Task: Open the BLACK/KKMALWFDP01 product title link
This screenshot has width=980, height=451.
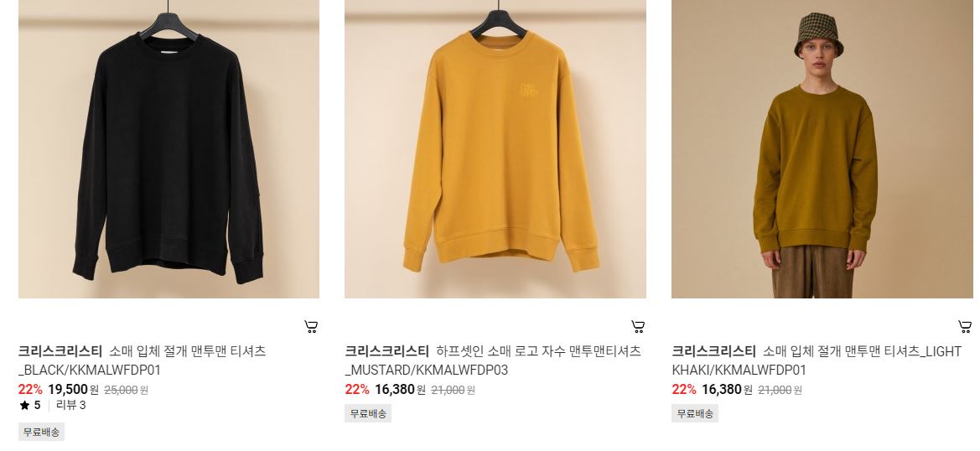Action: click(x=143, y=360)
